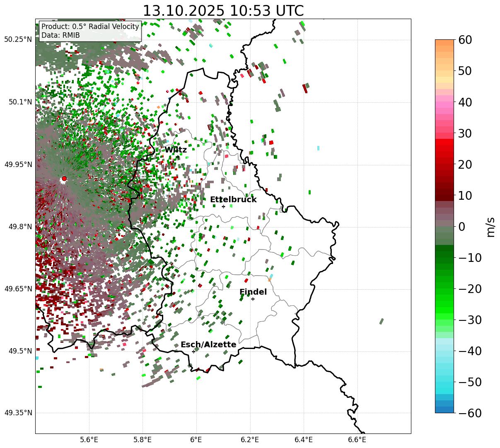Click the 50.25°N latitude tick label
The height and width of the screenshot is (448, 500).
coord(18,40)
